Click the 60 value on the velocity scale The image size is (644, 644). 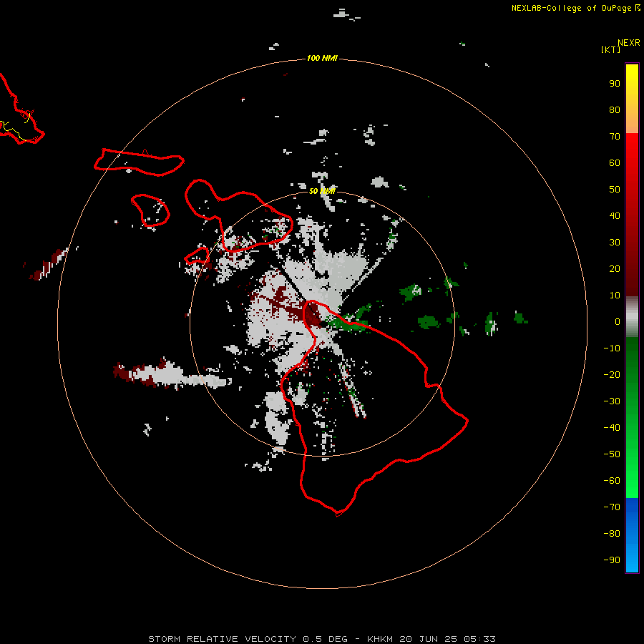(615, 163)
